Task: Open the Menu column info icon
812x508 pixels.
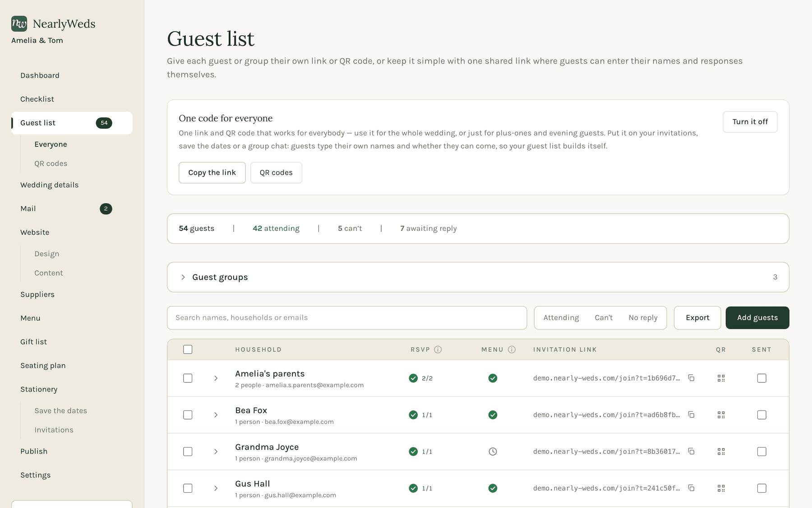Action: pyautogui.click(x=512, y=350)
